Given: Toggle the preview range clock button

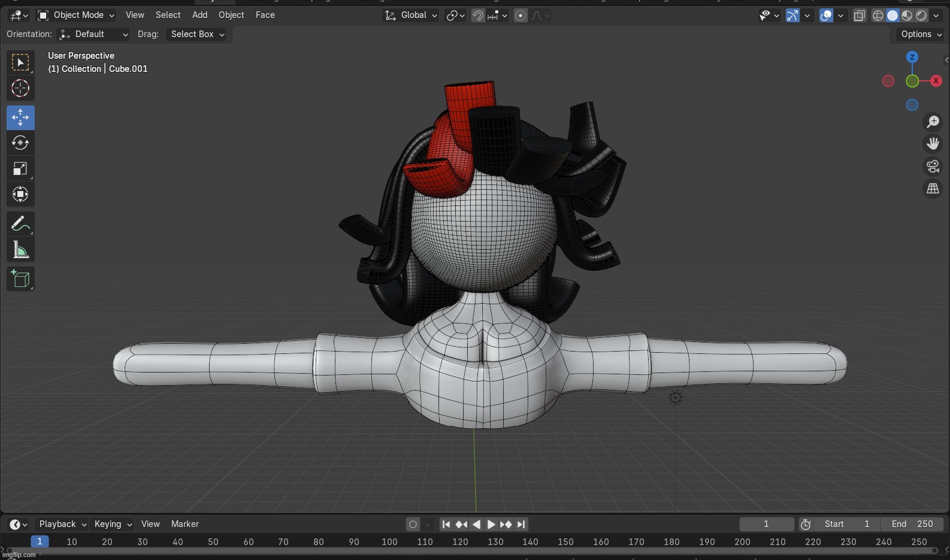Looking at the screenshot, I should click(806, 524).
